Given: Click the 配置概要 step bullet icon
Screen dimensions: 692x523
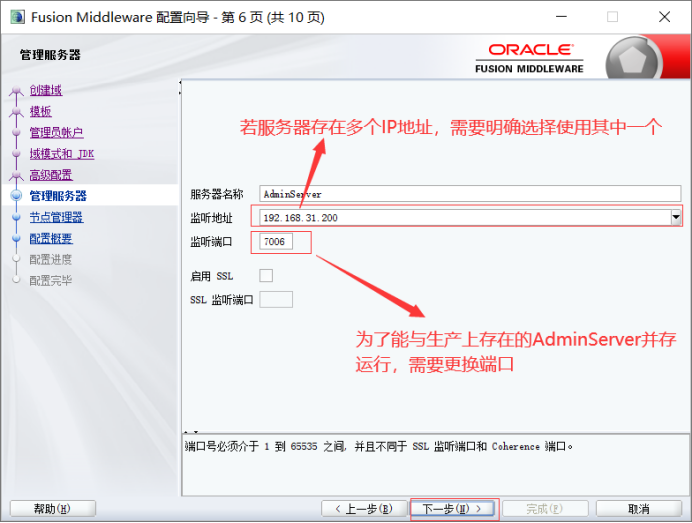Looking at the screenshot, I should 16,238.
